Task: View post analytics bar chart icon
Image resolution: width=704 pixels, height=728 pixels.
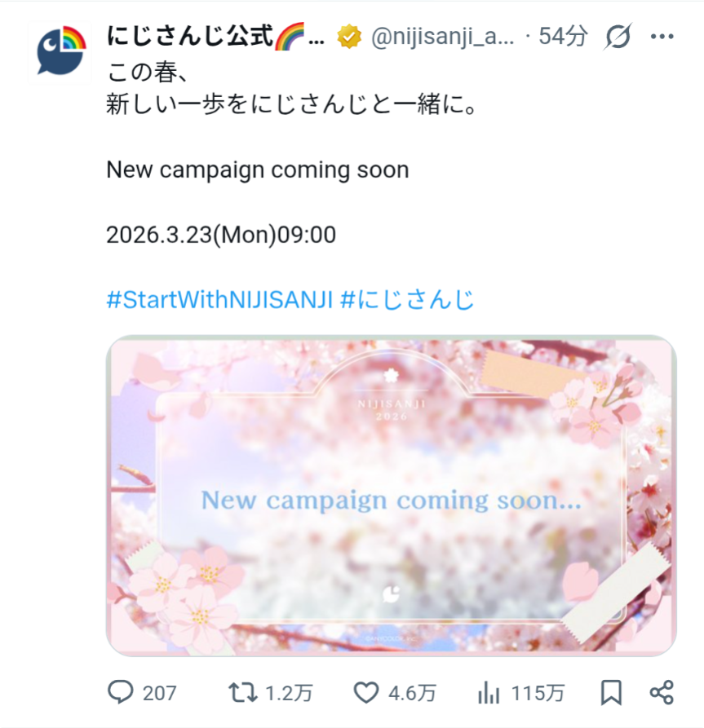Action: 489,693
